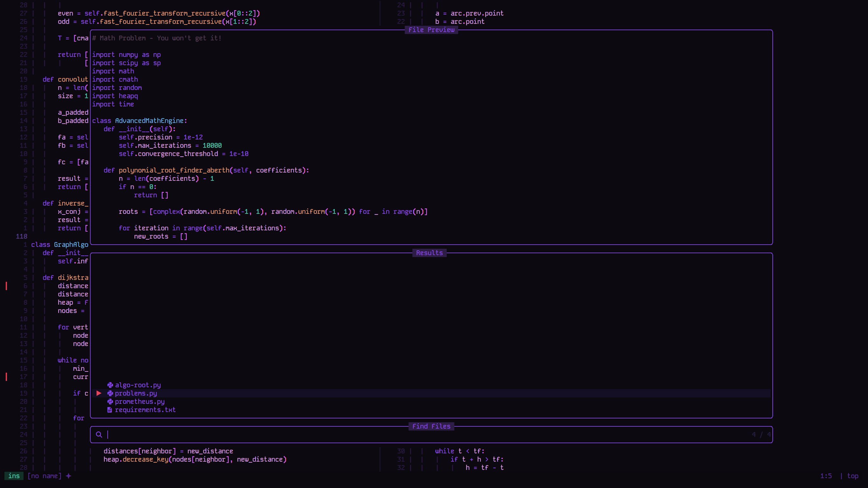Click the 'a_padded' line in left buffer
The height and width of the screenshot is (488, 868).
73,112
